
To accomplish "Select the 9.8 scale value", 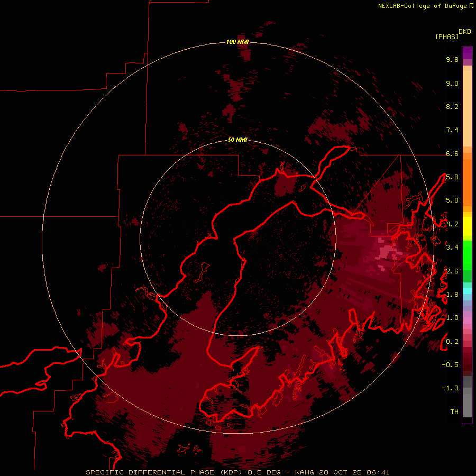I will [452, 59].
